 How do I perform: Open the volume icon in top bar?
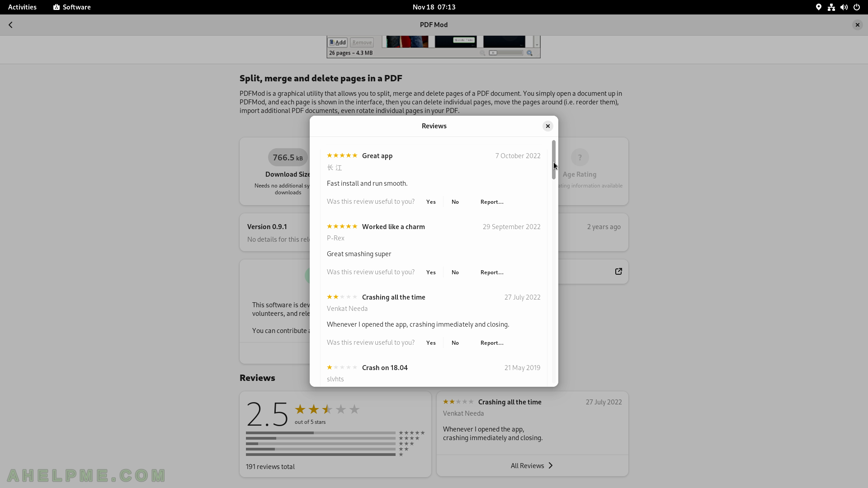click(844, 7)
